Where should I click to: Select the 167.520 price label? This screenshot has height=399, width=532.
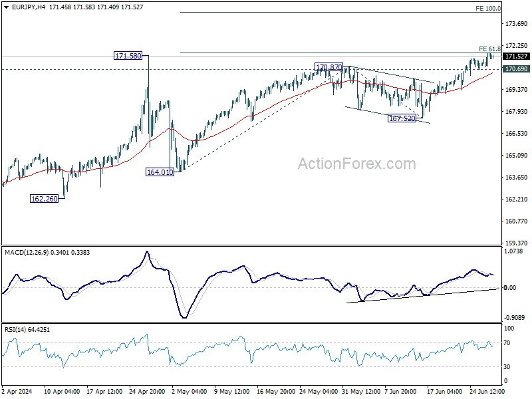[402, 118]
